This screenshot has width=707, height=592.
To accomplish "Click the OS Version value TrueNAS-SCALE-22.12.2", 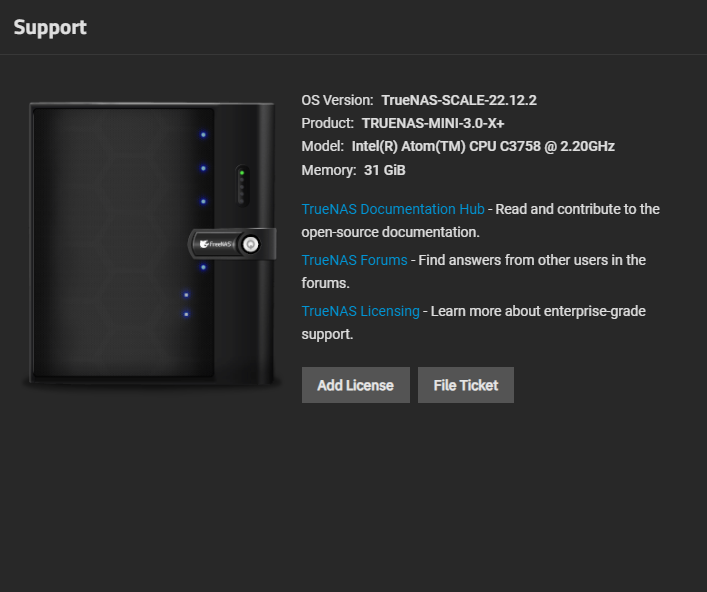I will pos(459,100).
